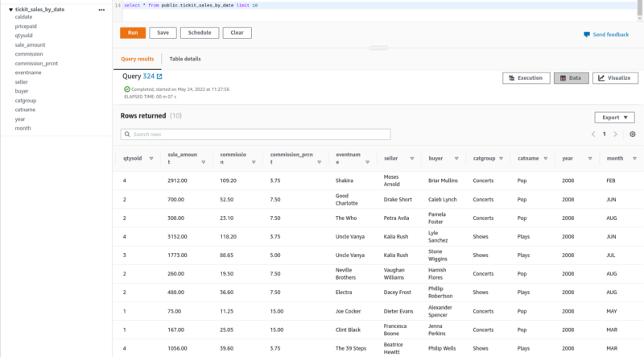Click the search magnifier icon in Search rows

click(x=127, y=134)
